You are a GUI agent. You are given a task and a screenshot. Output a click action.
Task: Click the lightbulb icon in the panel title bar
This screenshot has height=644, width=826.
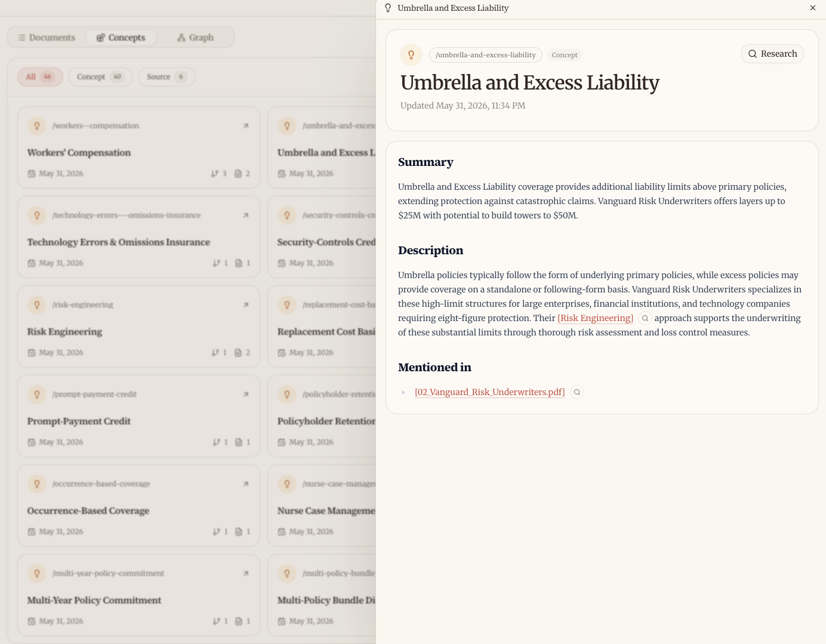pyautogui.click(x=388, y=8)
